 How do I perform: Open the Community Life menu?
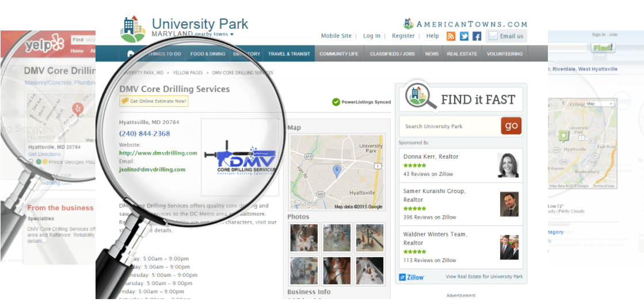coord(339,54)
